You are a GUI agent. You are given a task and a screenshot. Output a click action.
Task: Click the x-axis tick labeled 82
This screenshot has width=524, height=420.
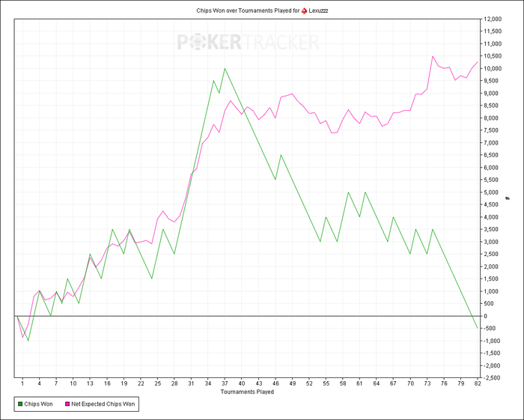pyautogui.click(x=478, y=383)
